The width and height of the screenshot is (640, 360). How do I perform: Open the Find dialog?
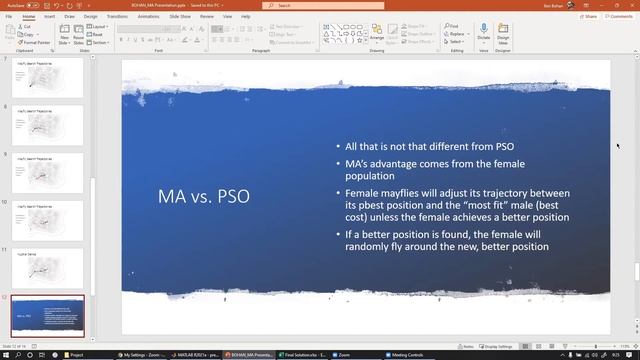[x=451, y=26]
